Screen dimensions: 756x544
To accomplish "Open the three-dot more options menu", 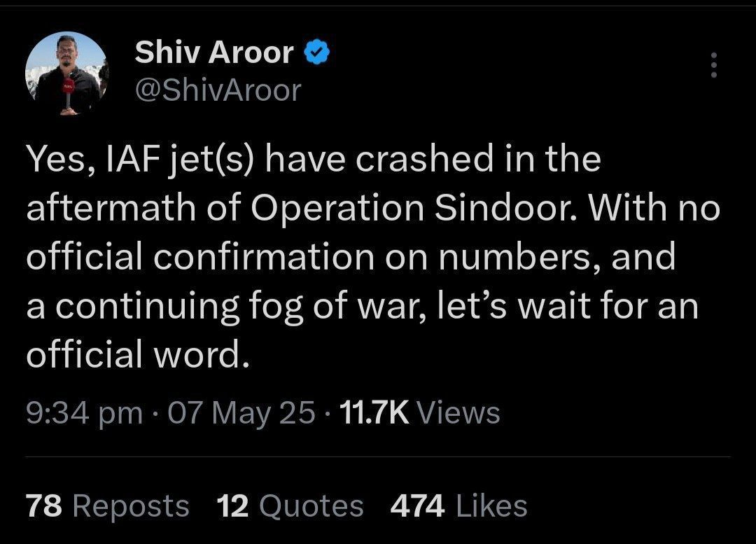I will point(714,65).
